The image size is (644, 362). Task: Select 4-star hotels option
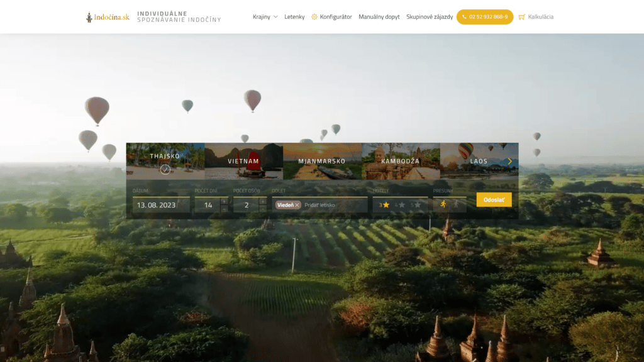pos(400,205)
